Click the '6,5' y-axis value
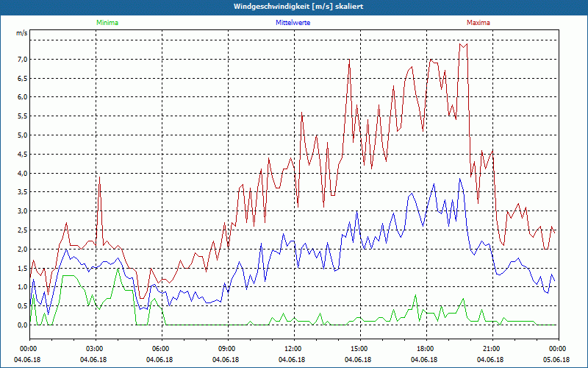Screen dimensions: 588x368 [22, 78]
